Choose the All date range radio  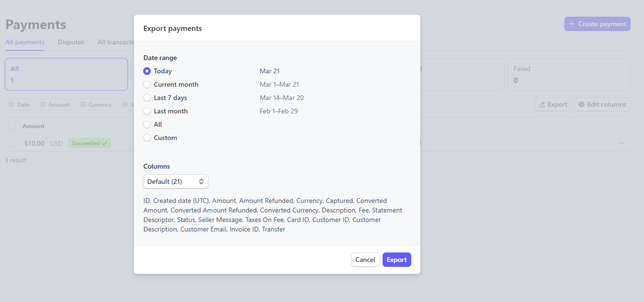click(x=147, y=124)
